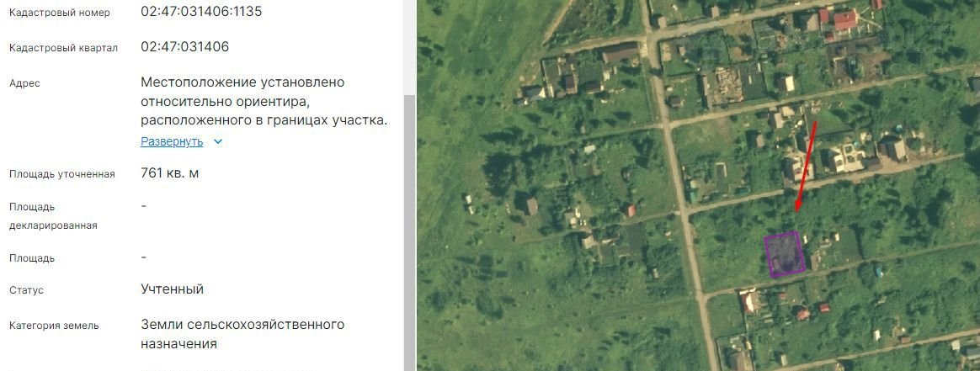Click the Категория земель label
Image resolution: width=980 pixels, height=371 pixels.
54,326
